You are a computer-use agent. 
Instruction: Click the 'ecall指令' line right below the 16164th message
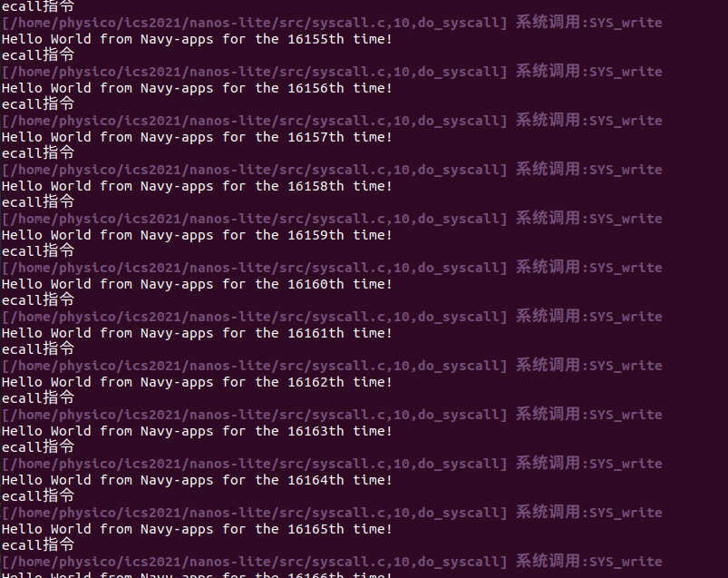(x=38, y=496)
